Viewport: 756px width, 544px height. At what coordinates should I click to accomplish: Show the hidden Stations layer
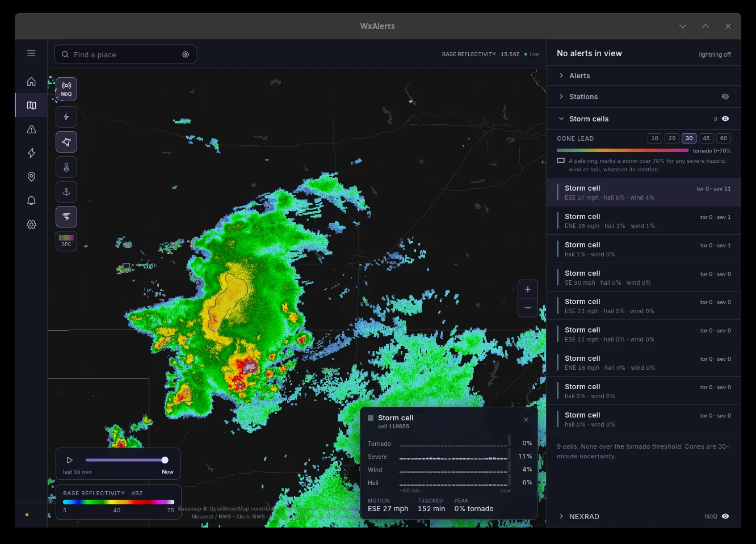(x=725, y=96)
